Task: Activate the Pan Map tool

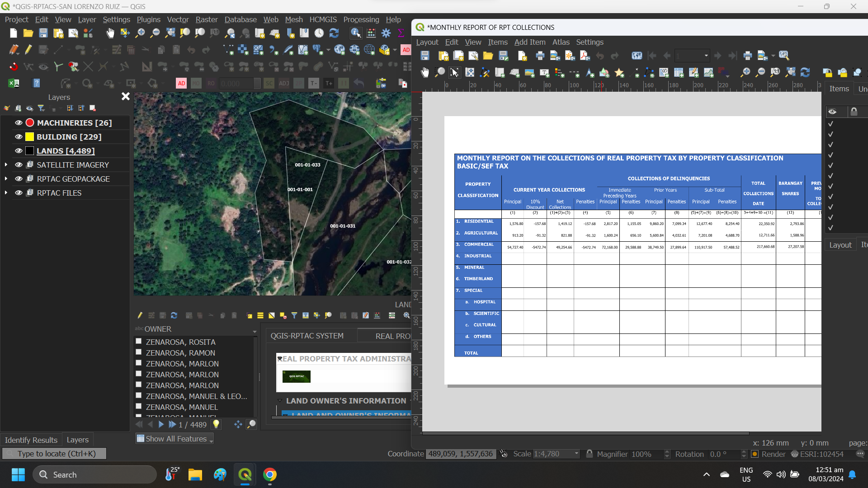Action: coord(110,33)
